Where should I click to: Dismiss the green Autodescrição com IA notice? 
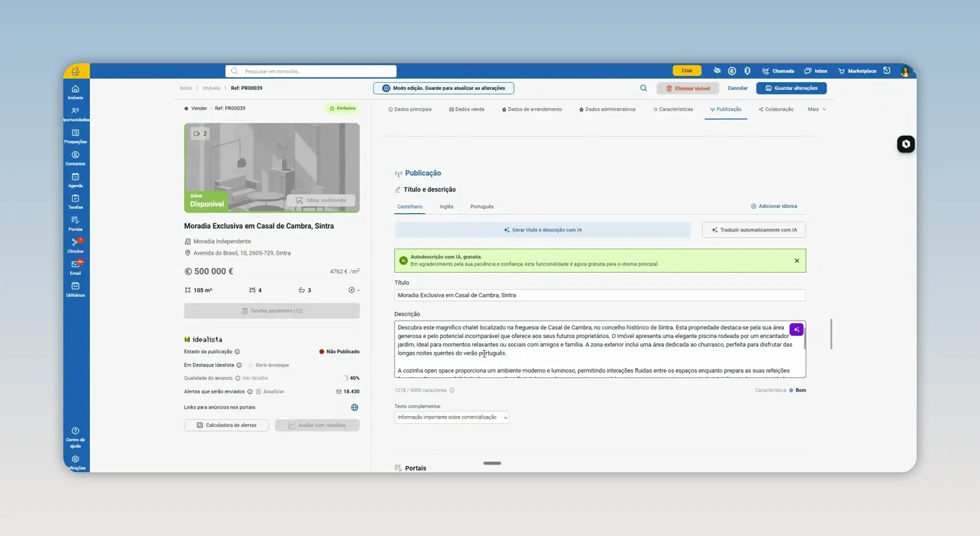797,261
